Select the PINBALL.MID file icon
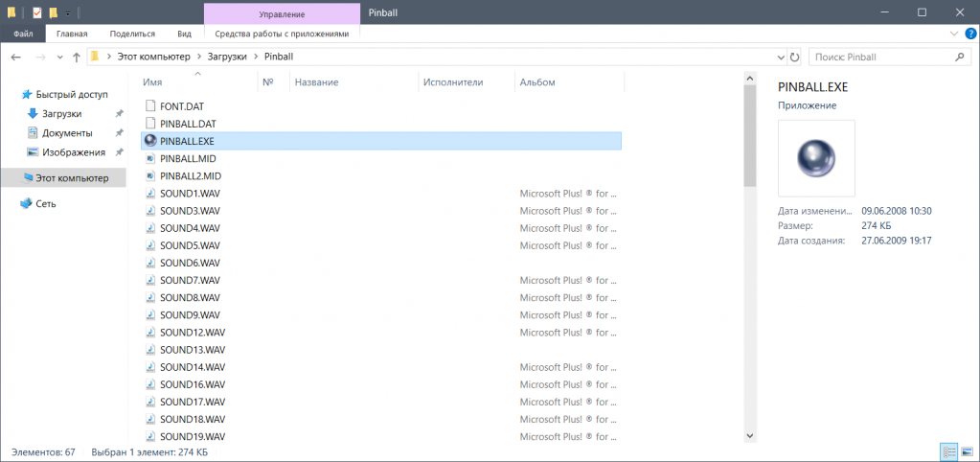This screenshot has width=980, height=462. pyautogui.click(x=149, y=158)
